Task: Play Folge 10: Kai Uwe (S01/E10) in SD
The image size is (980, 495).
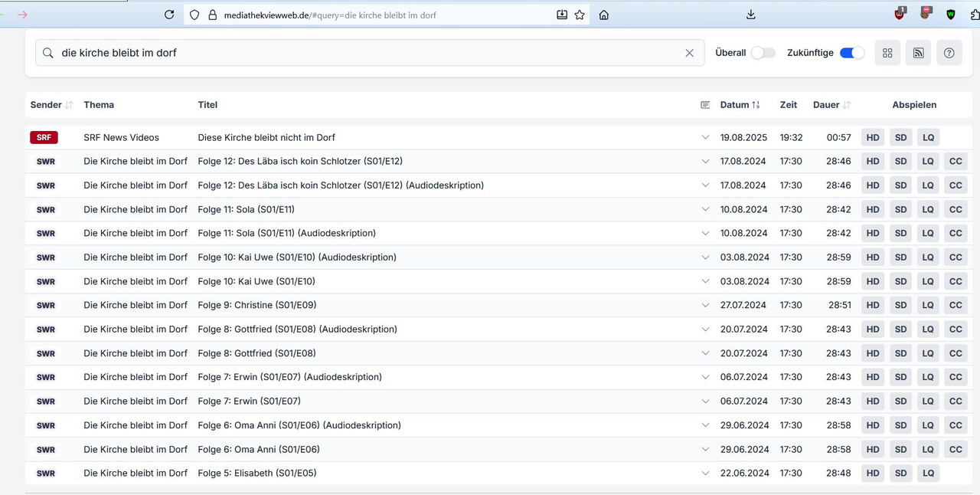Action: pyautogui.click(x=900, y=281)
